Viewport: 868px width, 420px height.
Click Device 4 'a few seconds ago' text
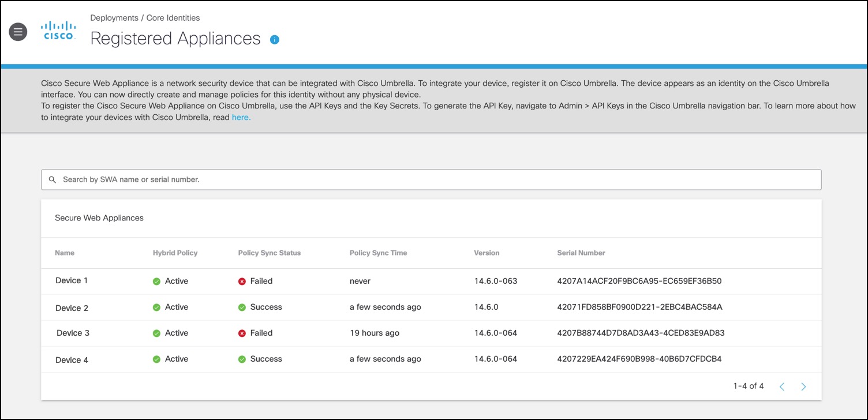[x=386, y=359]
